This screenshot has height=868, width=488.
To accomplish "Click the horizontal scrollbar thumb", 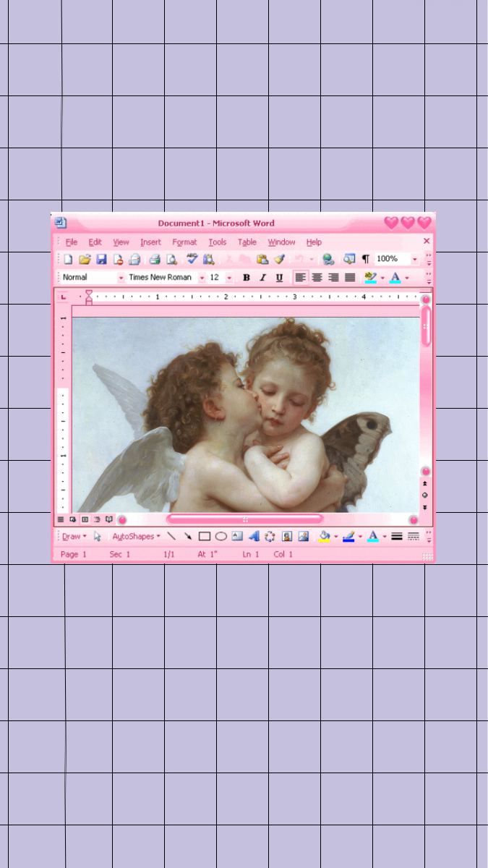I will pyautogui.click(x=244, y=519).
